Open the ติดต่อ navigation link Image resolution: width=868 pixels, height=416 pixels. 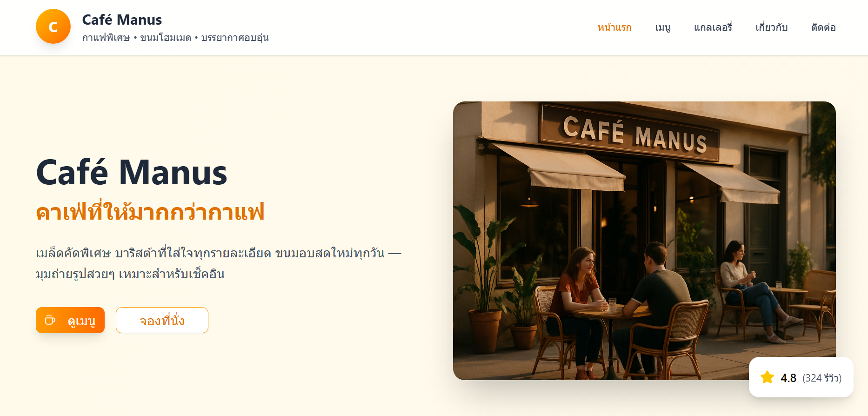click(823, 27)
